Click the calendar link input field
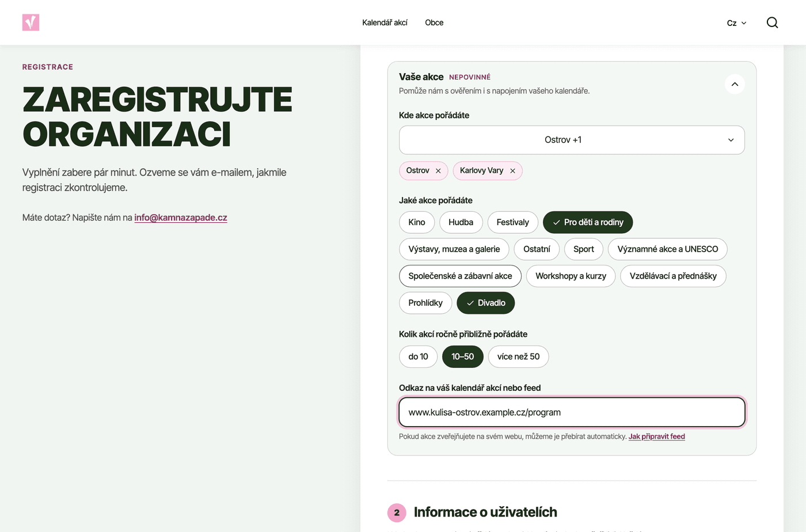 [572, 412]
